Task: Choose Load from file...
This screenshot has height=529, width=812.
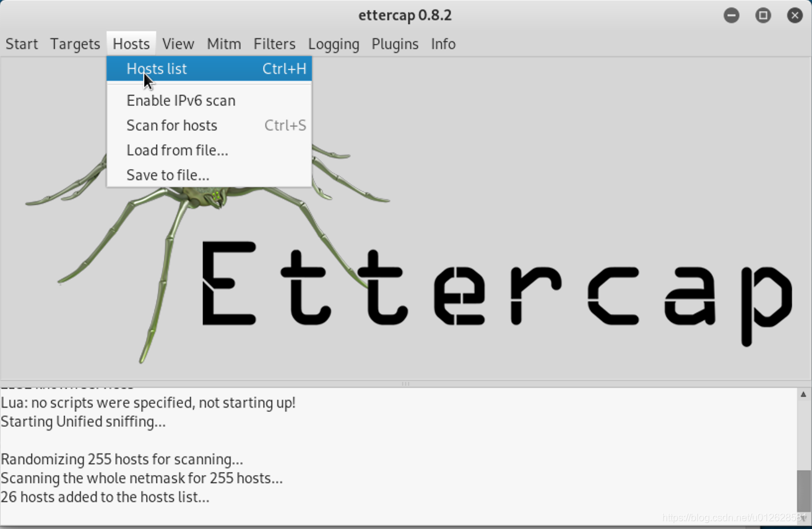Action: click(209, 150)
